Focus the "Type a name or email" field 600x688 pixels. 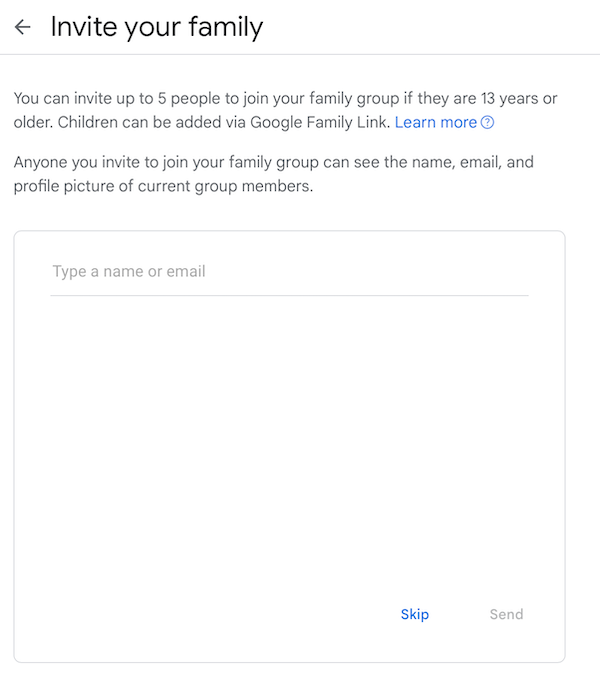click(288, 271)
